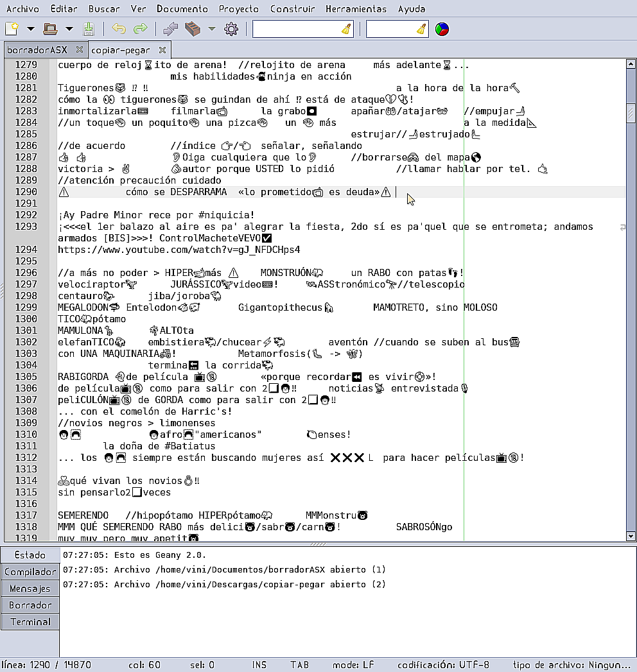The width and height of the screenshot is (637, 672).
Task: Expand the build options dropdown arrow
Action: pos(211,29)
